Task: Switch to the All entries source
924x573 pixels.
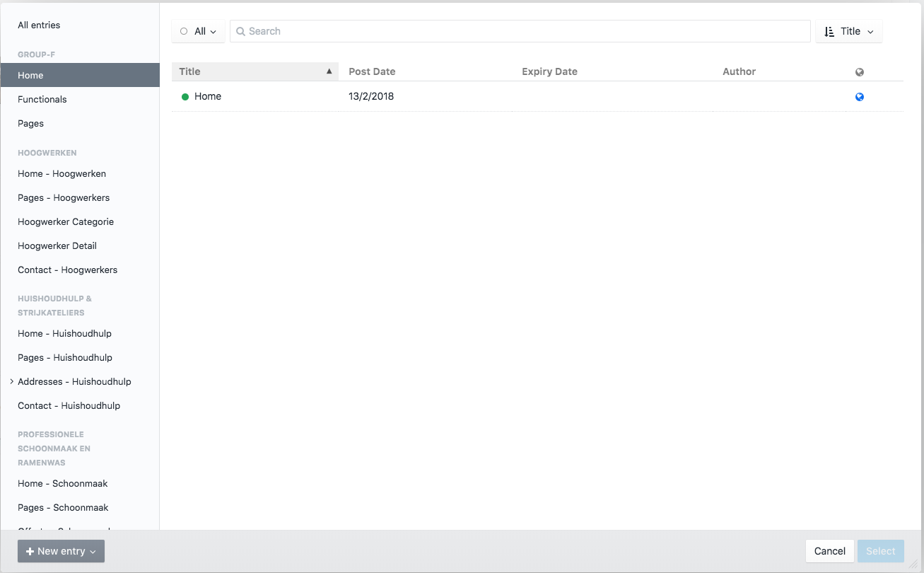Action: coord(39,25)
